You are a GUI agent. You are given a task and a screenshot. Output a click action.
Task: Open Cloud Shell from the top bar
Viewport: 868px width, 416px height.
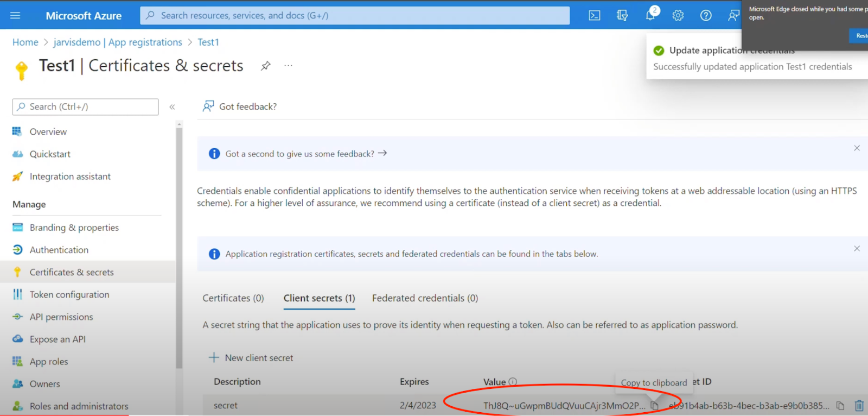[x=595, y=16]
